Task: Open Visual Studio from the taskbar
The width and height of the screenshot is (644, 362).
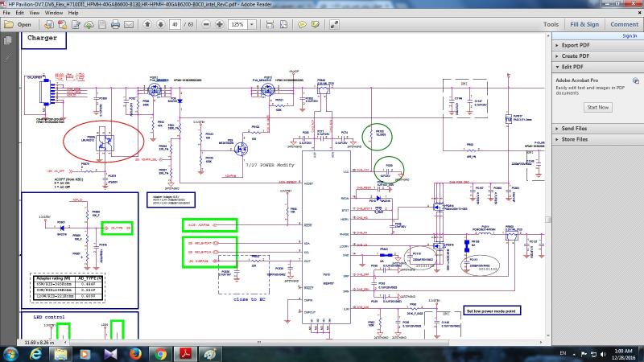Action: [110, 354]
